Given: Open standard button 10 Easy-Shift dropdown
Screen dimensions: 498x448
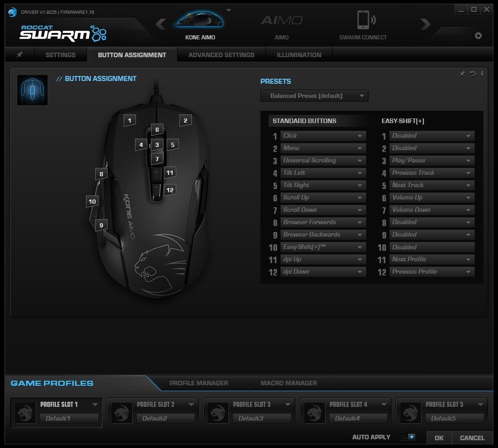Looking at the screenshot, I should 323,247.
